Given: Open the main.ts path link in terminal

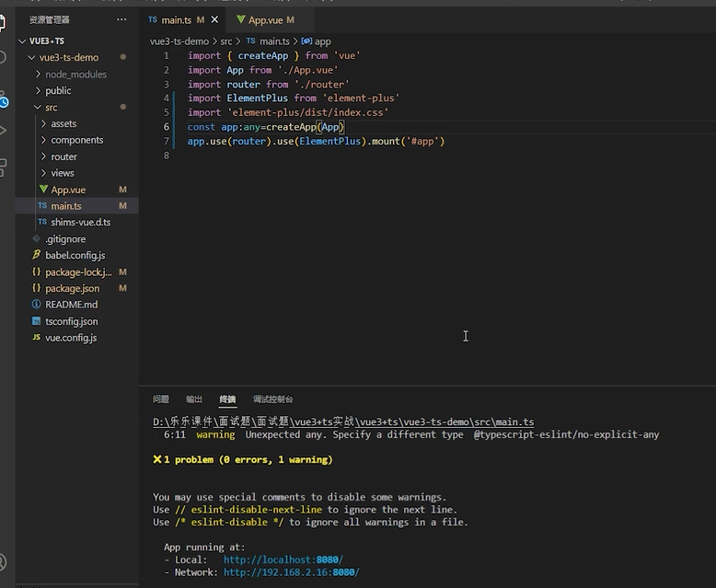Looking at the screenshot, I should pyautogui.click(x=343, y=421).
